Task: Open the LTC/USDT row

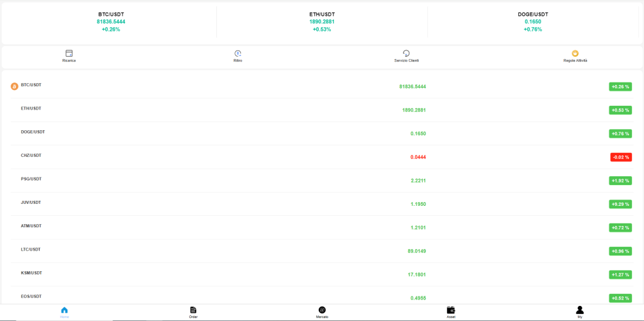Action: [x=322, y=251]
